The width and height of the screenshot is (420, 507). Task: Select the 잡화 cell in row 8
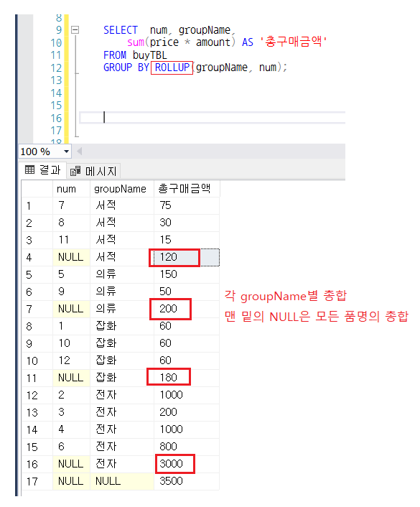(122, 326)
